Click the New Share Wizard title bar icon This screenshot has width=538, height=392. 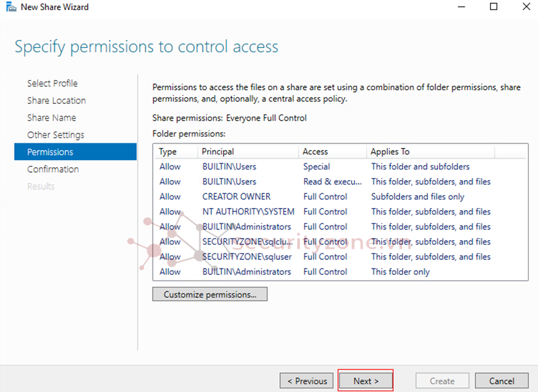[10, 7]
